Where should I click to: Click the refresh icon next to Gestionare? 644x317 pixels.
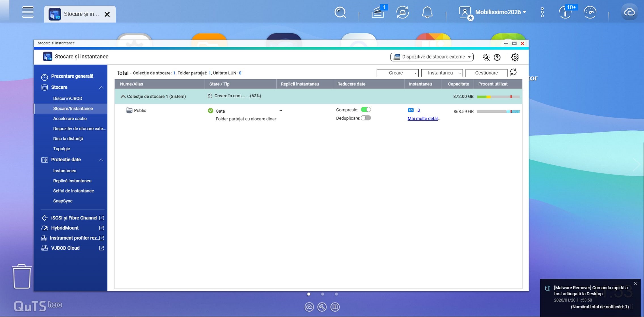513,72
